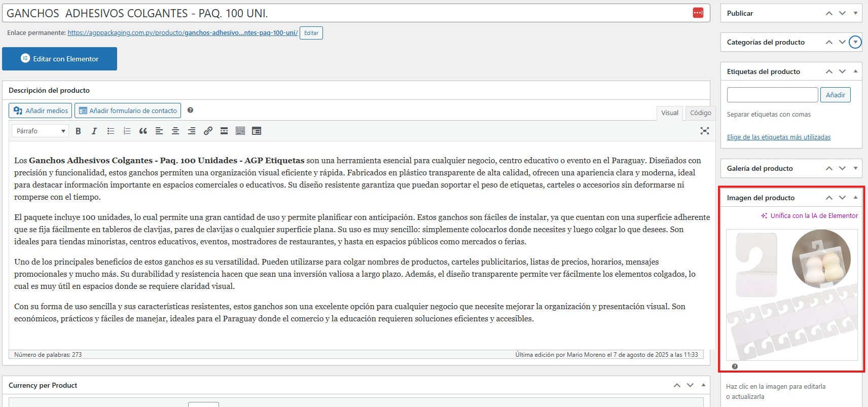Move Categorías del producto panel up

[829, 42]
